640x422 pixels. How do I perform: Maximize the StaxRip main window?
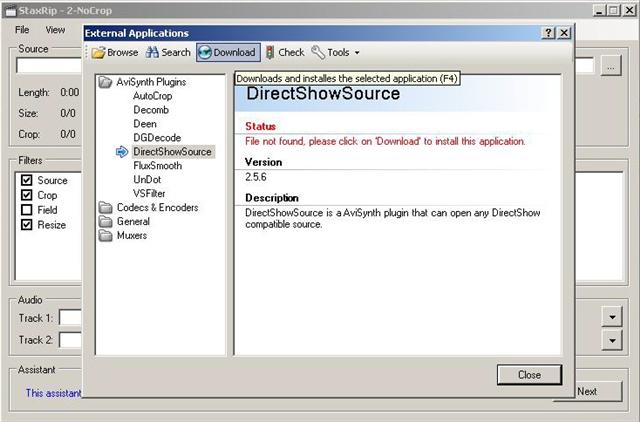(613, 11)
